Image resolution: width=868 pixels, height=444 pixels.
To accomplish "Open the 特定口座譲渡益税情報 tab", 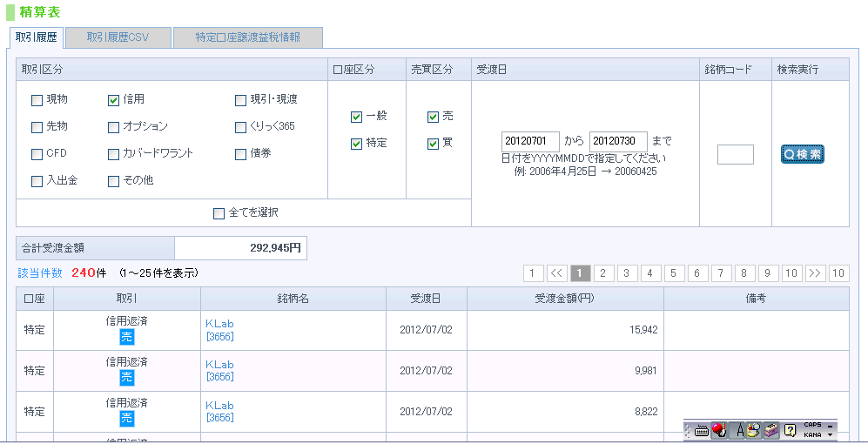I will 247,37.
